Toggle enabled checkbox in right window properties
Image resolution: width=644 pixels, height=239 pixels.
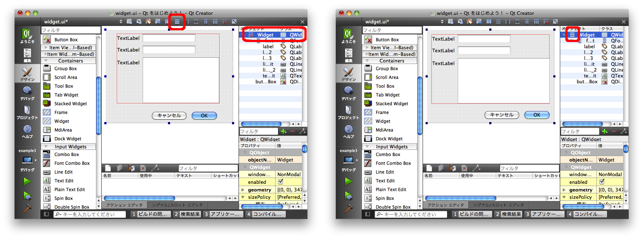(602, 182)
